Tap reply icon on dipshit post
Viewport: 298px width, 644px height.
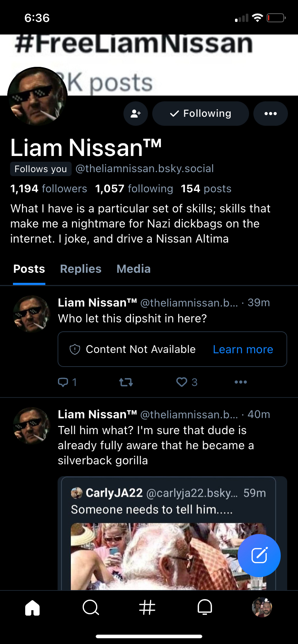63,382
